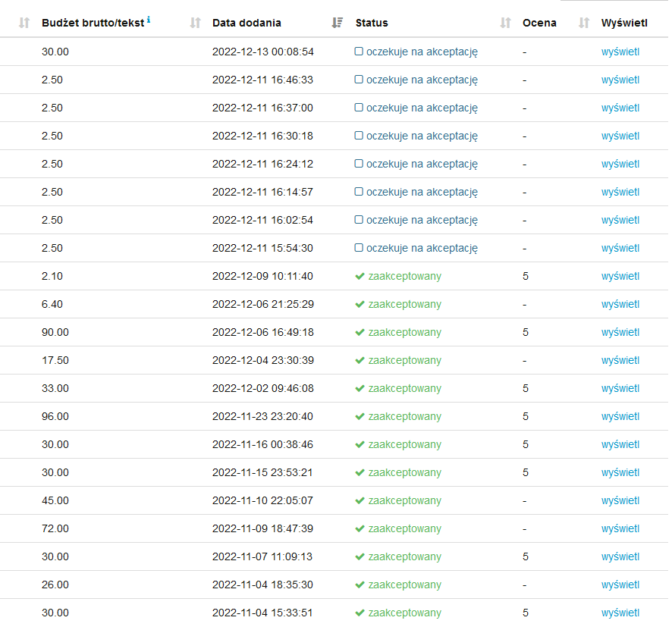The image size is (672, 630).
Task: Click 'oczekuje na akceptację' in 2022-12-11 15:54:30 row
Action: pyautogui.click(x=421, y=248)
